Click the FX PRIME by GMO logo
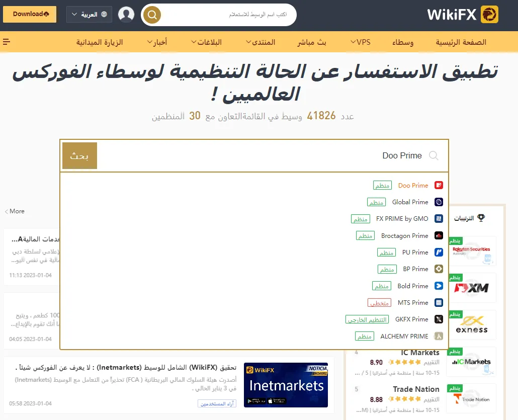The height and width of the screenshot is (420, 518). 439,219
